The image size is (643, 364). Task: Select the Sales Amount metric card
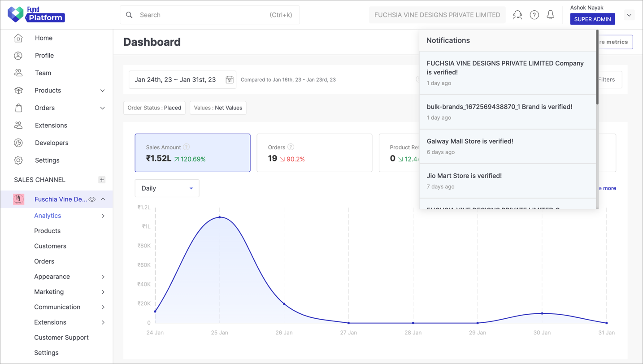coord(192,153)
